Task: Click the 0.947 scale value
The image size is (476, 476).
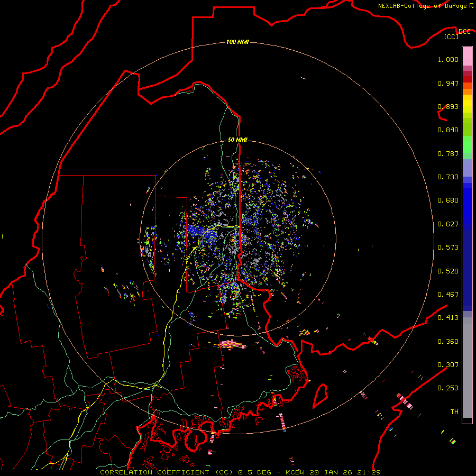Action: pos(448,83)
